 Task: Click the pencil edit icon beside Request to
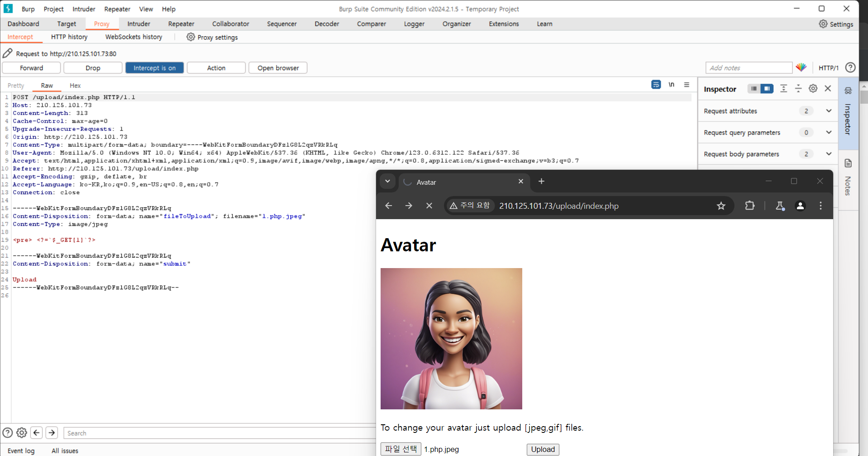pyautogui.click(x=7, y=53)
